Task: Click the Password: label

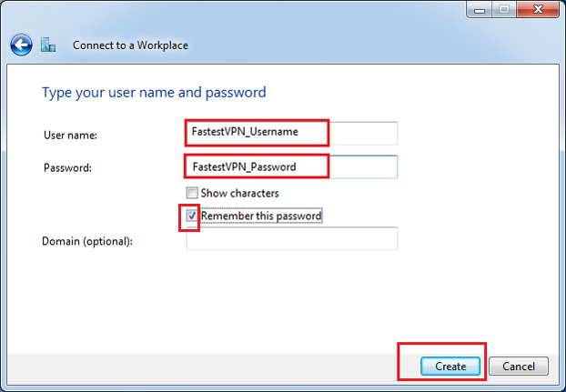Action: [68, 167]
